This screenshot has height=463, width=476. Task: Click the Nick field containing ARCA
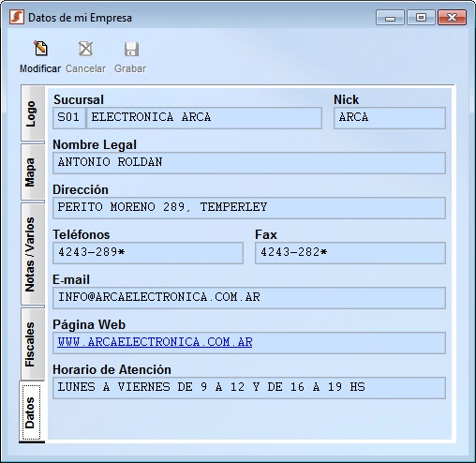pyautogui.click(x=390, y=118)
